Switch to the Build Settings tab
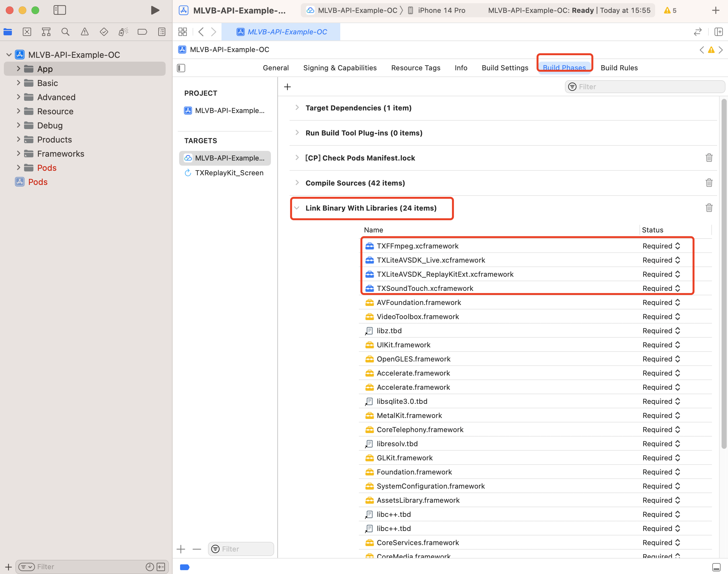This screenshot has height=574, width=728. [505, 68]
